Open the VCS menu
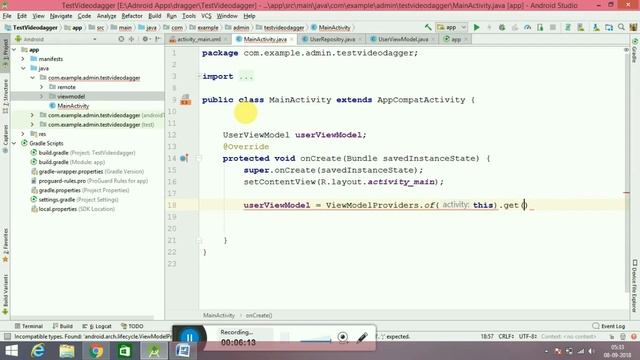The height and width of the screenshot is (360, 640). coord(206,16)
